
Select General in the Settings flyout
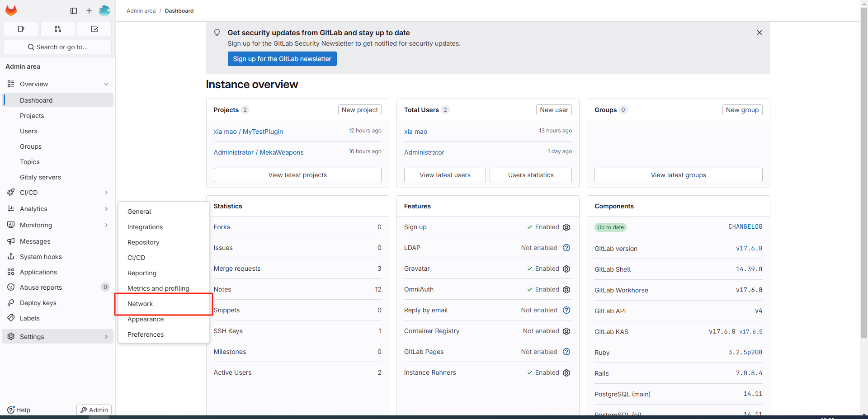tap(164, 212)
